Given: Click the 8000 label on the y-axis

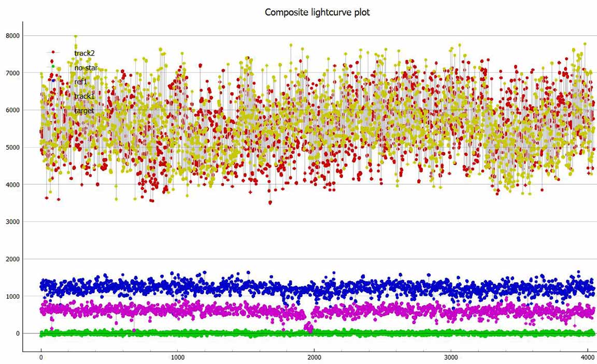Looking at the screenshot, I should (x=12, y=36).
